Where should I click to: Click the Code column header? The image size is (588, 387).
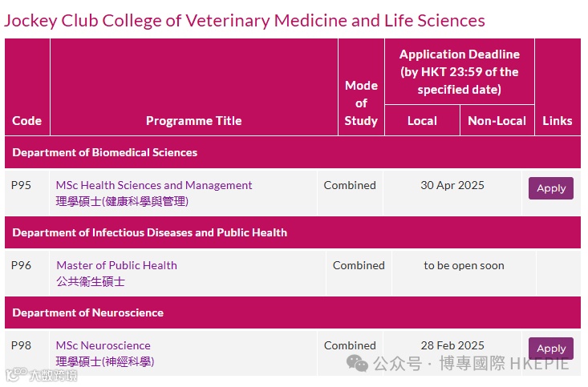(26, 121)
